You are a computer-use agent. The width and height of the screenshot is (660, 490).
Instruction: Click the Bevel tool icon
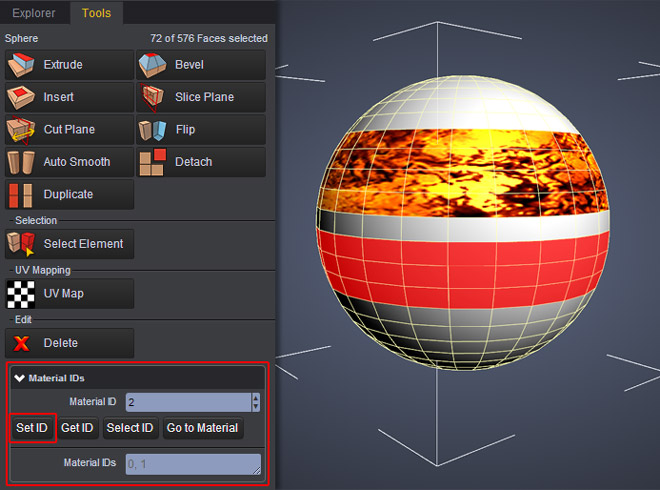[x=152, y=65]
